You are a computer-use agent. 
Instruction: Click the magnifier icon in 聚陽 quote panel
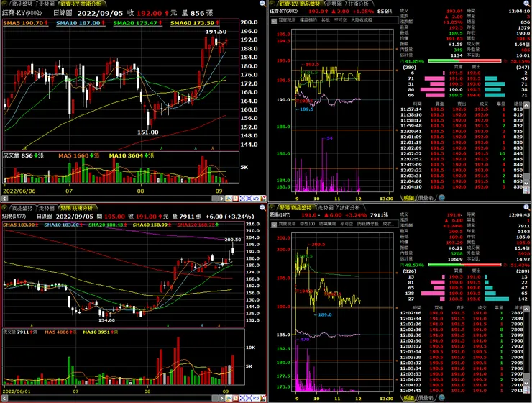click(x=526, y=207)
